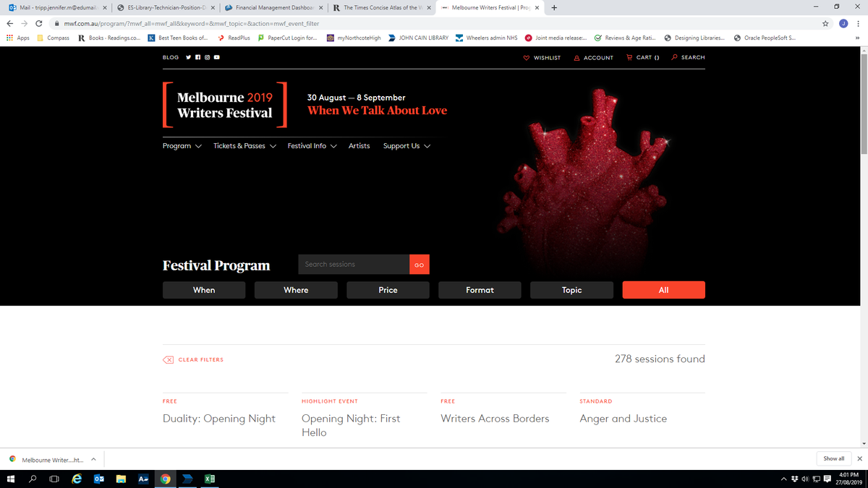Screen dimensions: 868x488
Task: Show more bookmarks with double chevron
Action: 858,38
